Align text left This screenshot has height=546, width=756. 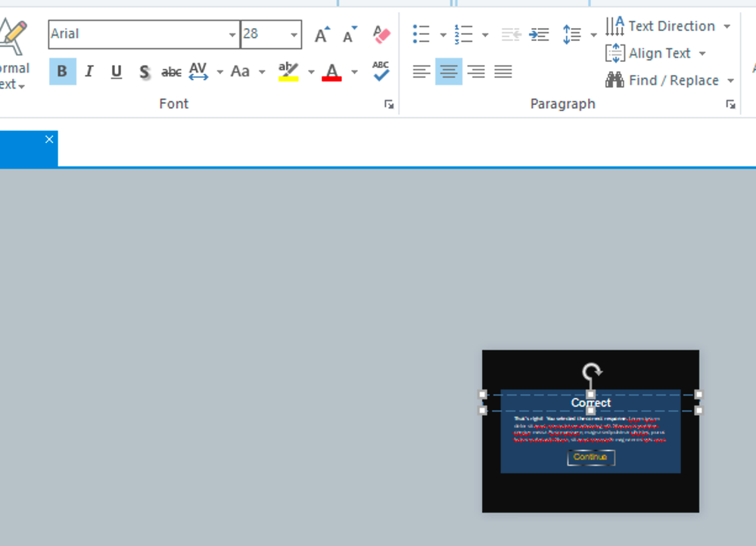pos(422,72)
